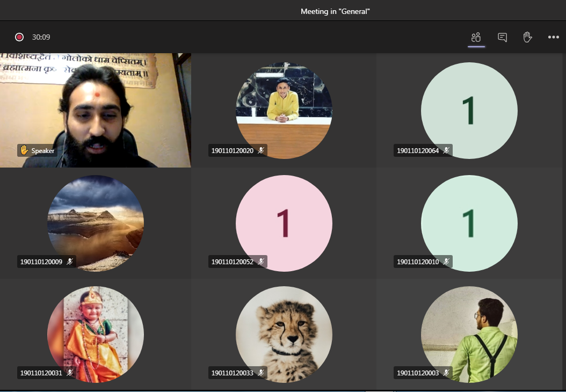Click the cheetah avatar of 190110120033
The height and width of the screenshot is (392, 566).
(284, 333)
